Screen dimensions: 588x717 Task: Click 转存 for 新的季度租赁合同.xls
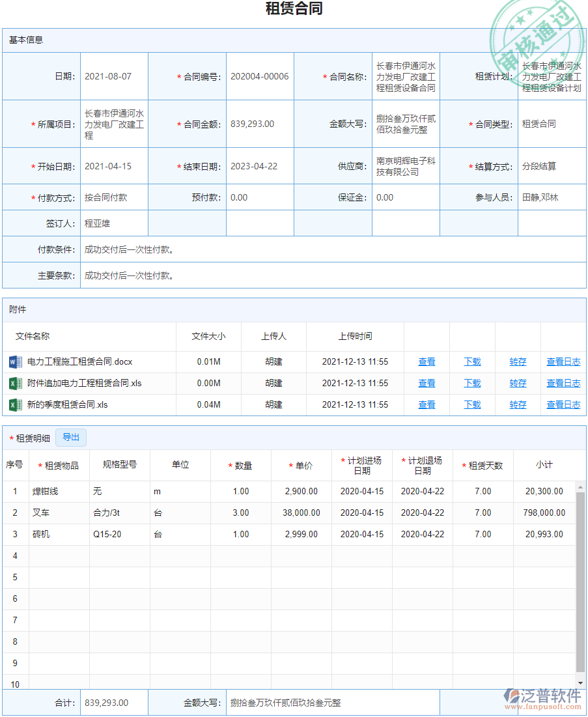(517, 404)
